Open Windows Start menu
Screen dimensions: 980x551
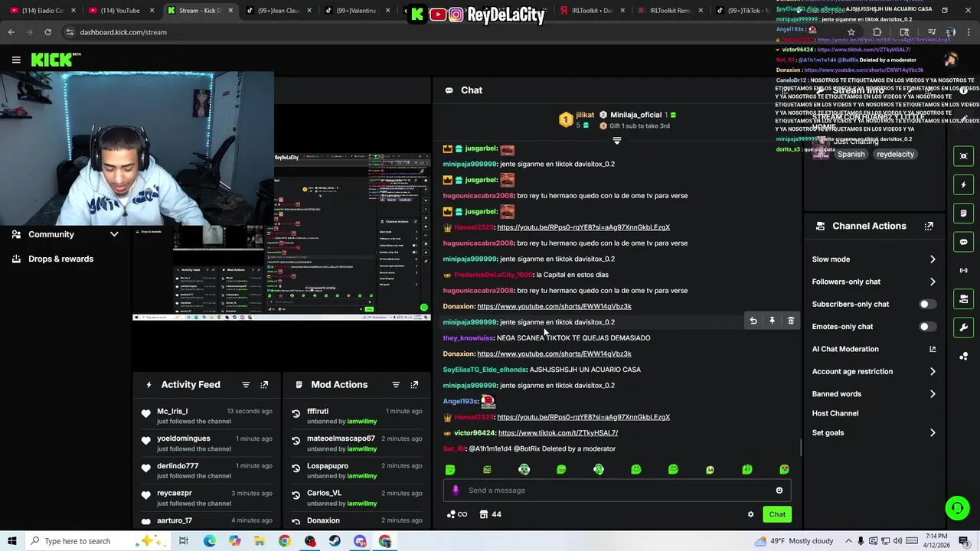(11, 541)
